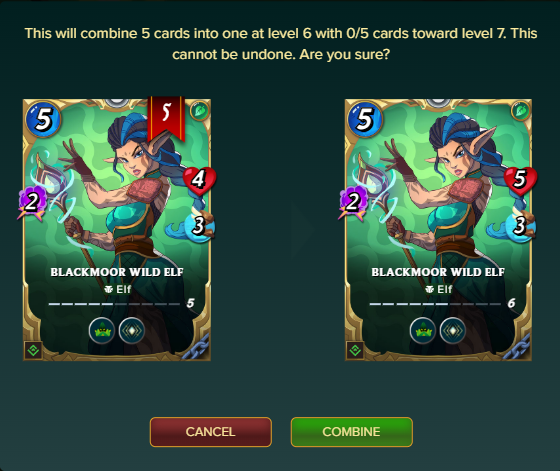Click earth element leaf icon on left card
The height and width of the screenshot is (471, 560).
[200, 111]
